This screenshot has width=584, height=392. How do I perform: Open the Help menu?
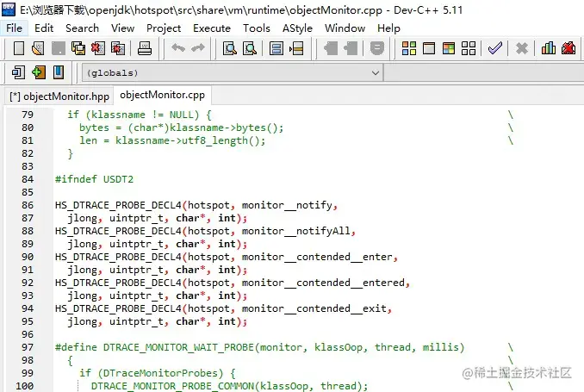pos(388,28)
